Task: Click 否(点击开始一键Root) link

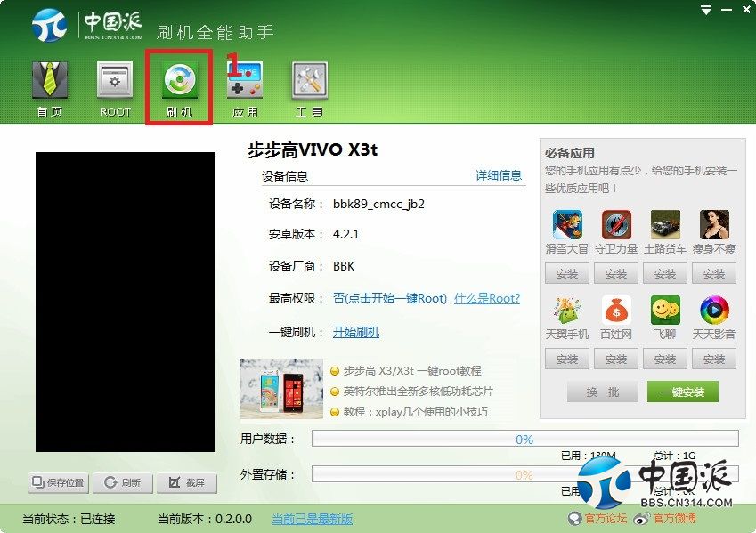Action: (x=390, y=298)
